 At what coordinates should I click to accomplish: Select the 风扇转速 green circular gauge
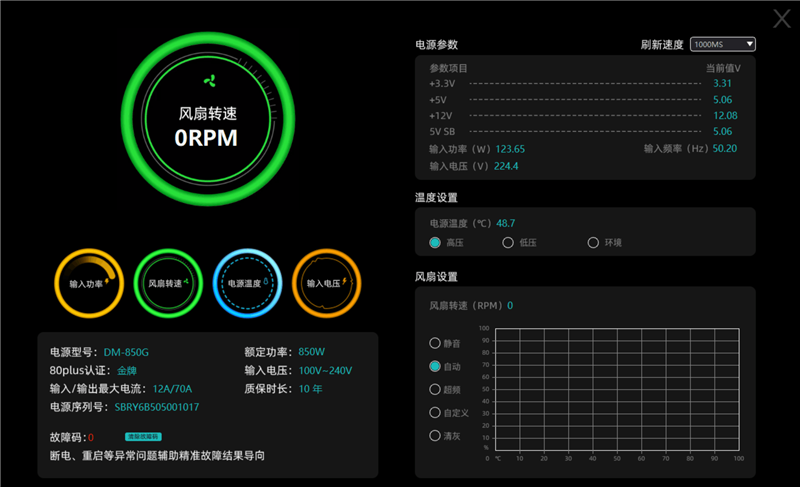click(x=168, y=283)
